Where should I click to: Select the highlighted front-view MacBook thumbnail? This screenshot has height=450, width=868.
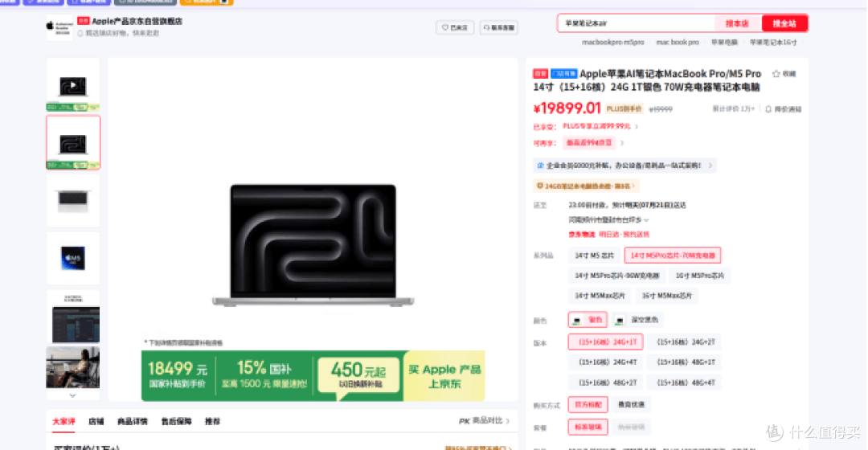point(73,143)
